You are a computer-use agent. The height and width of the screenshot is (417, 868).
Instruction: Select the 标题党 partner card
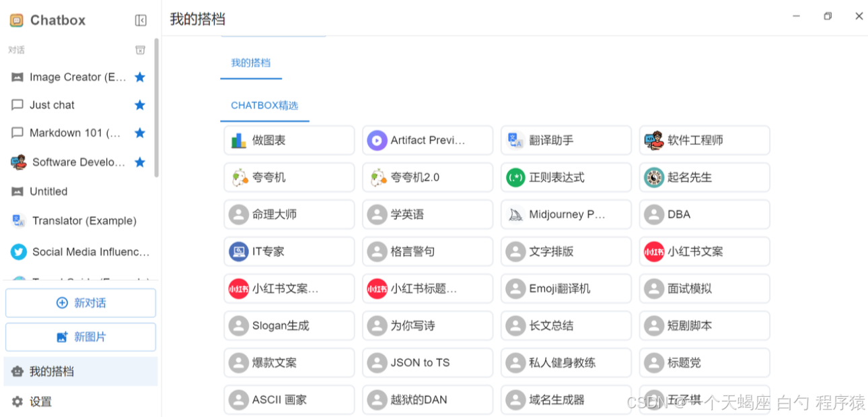(704, 362)
